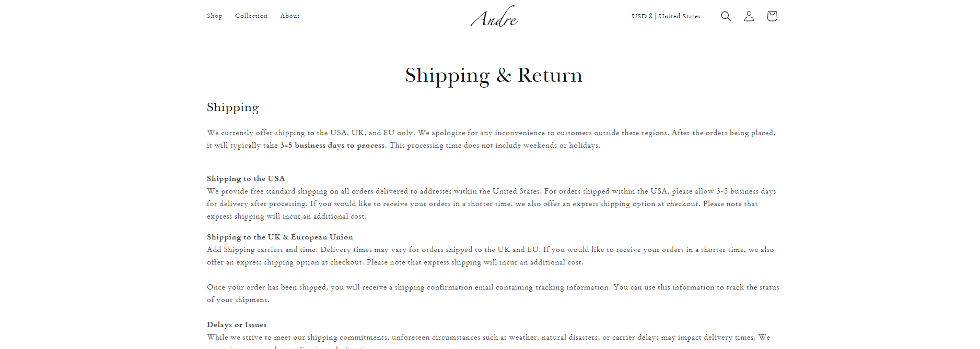Open the account login icon
980x349 pixels.
(x=749, y=16)
